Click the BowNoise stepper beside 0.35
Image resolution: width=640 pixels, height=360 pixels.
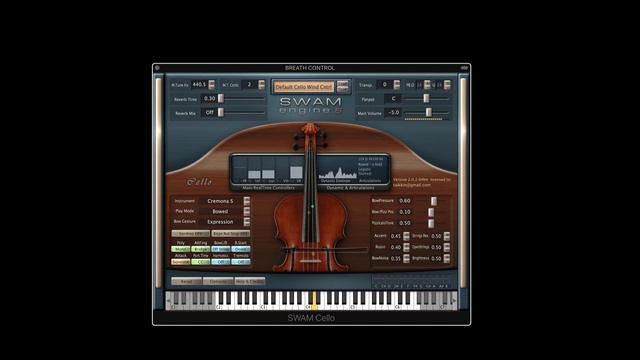tap(406, 258)
